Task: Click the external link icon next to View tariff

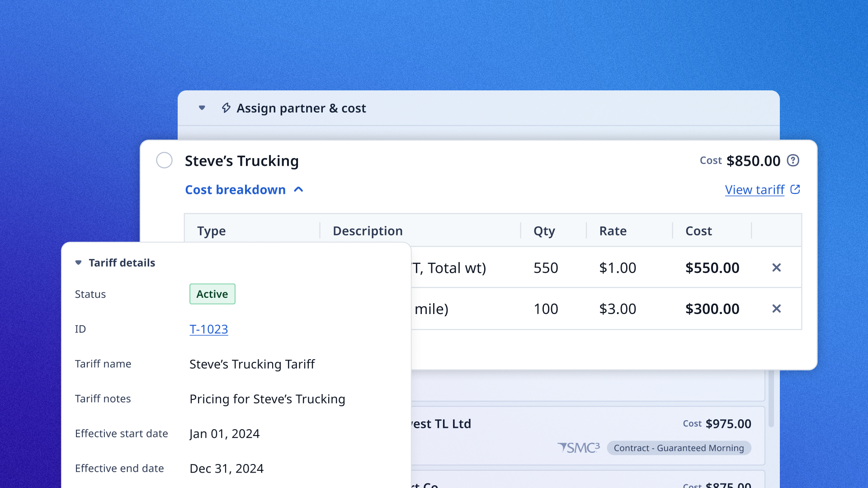Action: click(x=795, y=189)
